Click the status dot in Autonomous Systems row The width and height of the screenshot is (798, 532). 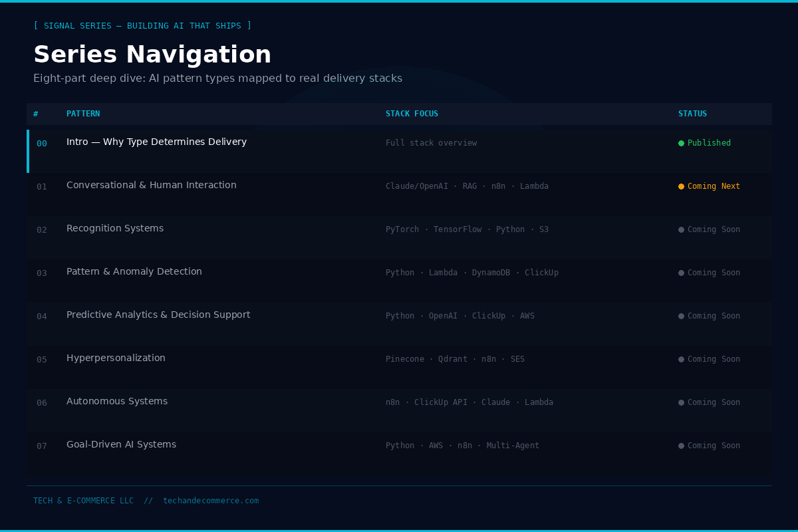tap(681, 402)
